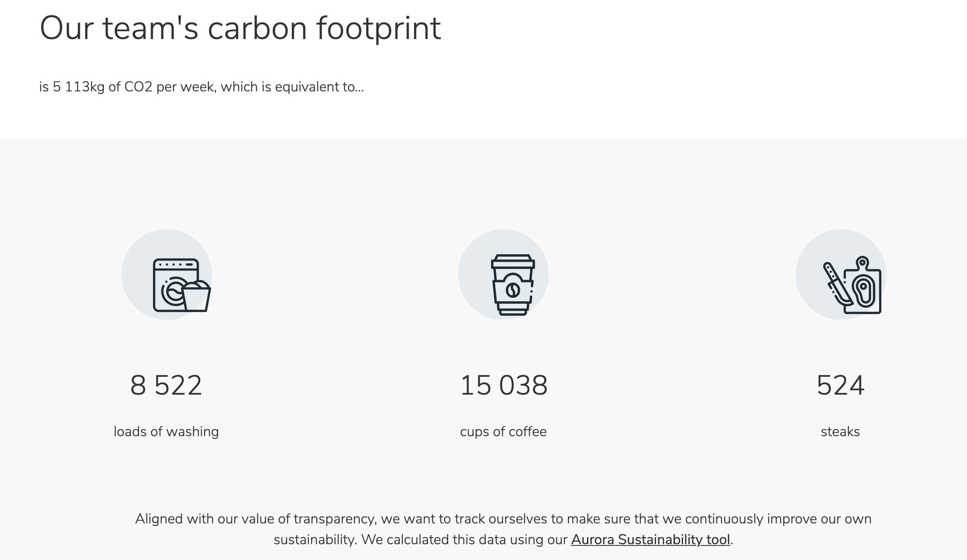Select the takeaway coffee cup icon
Viewport: 967px width, 560px height.
tap(513, 285)
